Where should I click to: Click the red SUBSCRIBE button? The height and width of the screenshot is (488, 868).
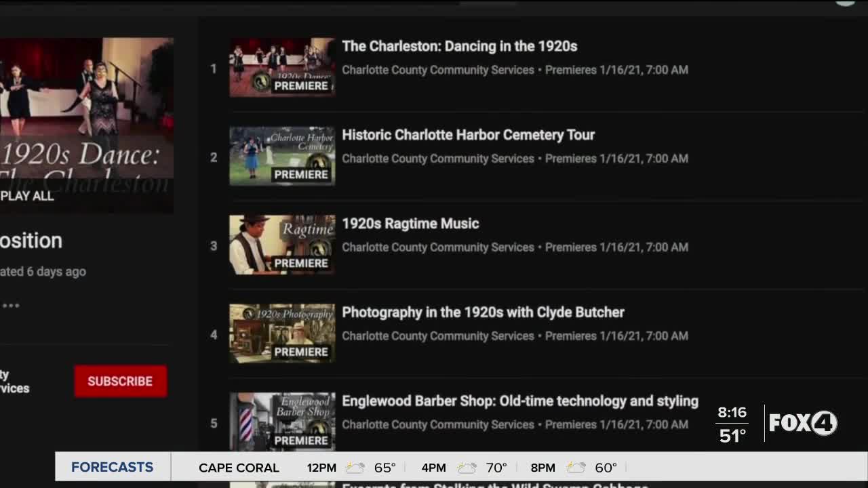pyautogui.click(x=121, y=381)
